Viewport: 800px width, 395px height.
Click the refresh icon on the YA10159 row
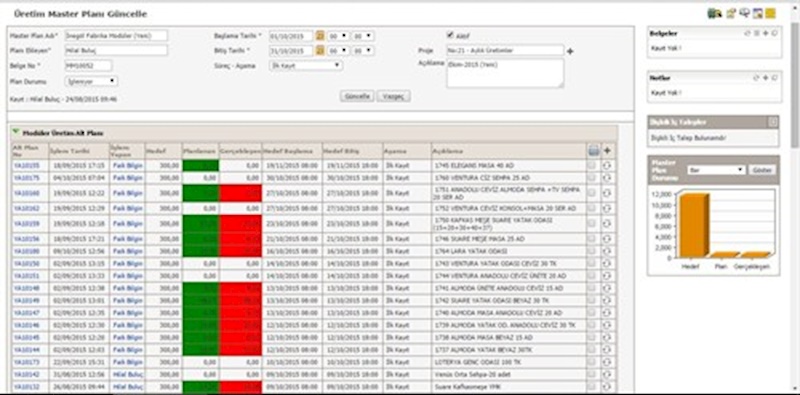607,224
